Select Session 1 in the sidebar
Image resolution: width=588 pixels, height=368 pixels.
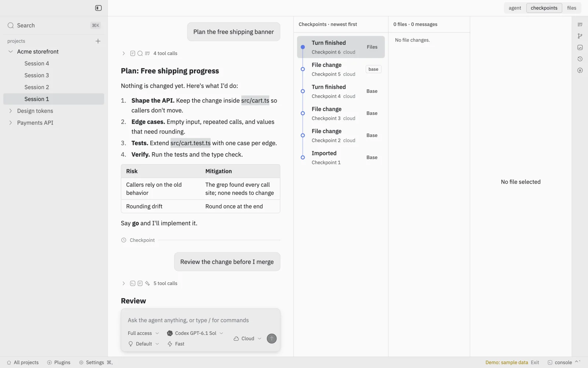point(54,99)
